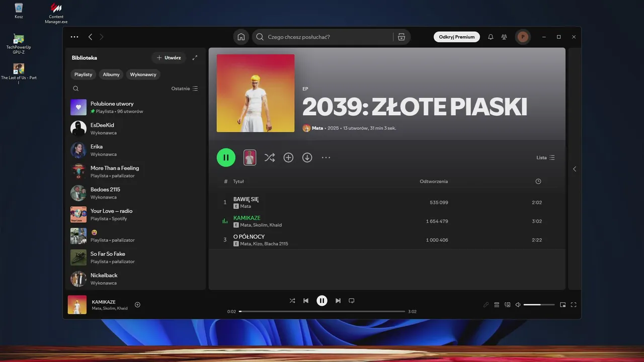This screenshot has width=644, height=362.
Task: Click the Biblioteka header
Action: point(85,58)
